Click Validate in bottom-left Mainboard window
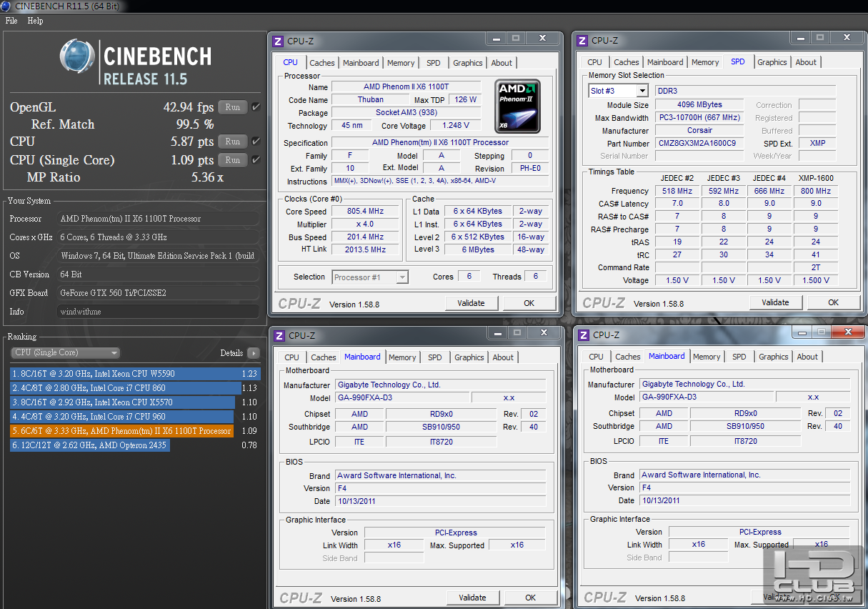The image size is (868, 609). pos(473,598)
